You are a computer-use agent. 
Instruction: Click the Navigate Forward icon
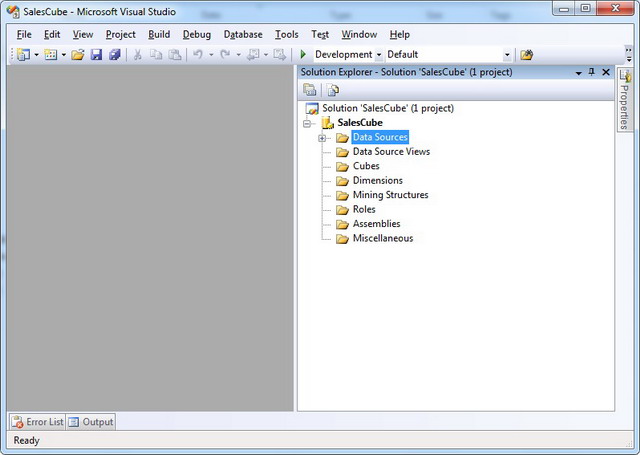point(280,54)
